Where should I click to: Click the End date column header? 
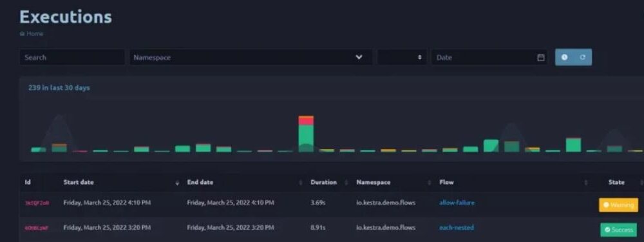click(200, 183)
